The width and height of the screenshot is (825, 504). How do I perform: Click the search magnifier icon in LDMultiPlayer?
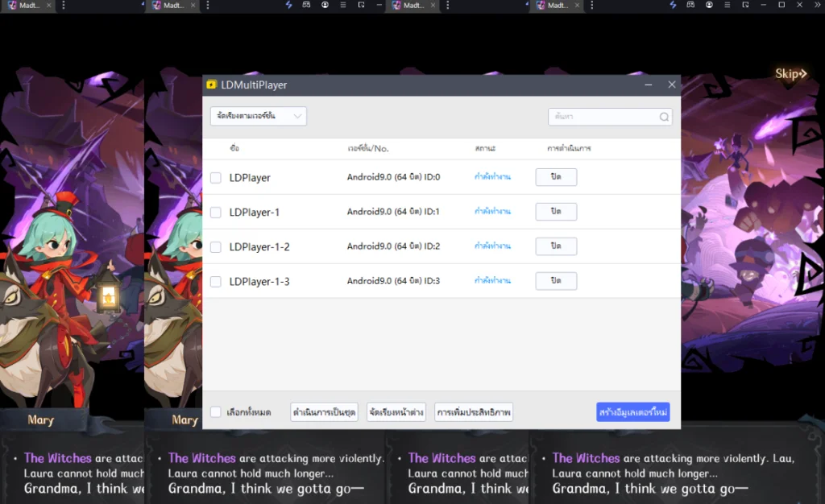[x=664, y=117]
